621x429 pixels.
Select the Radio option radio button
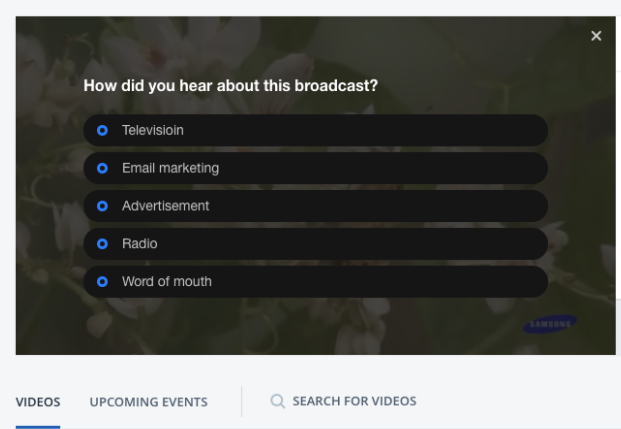pyautogui.click(x=102, y=244)
